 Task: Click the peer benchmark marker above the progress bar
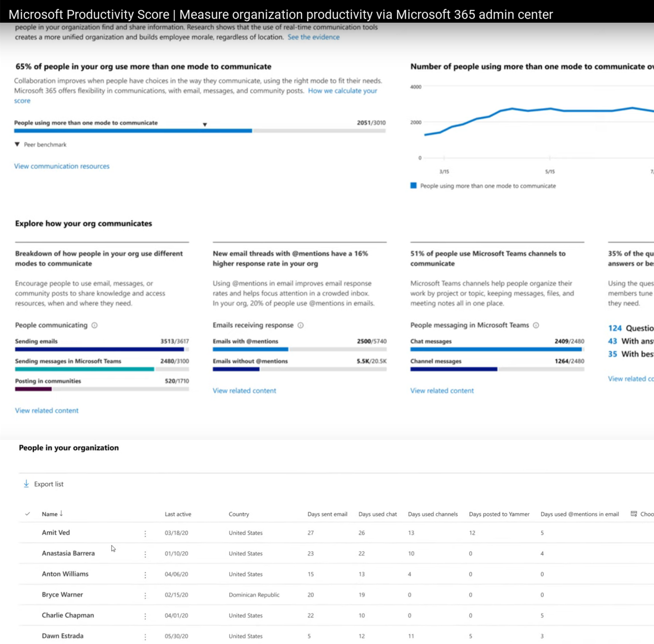[x=205, y=125]
